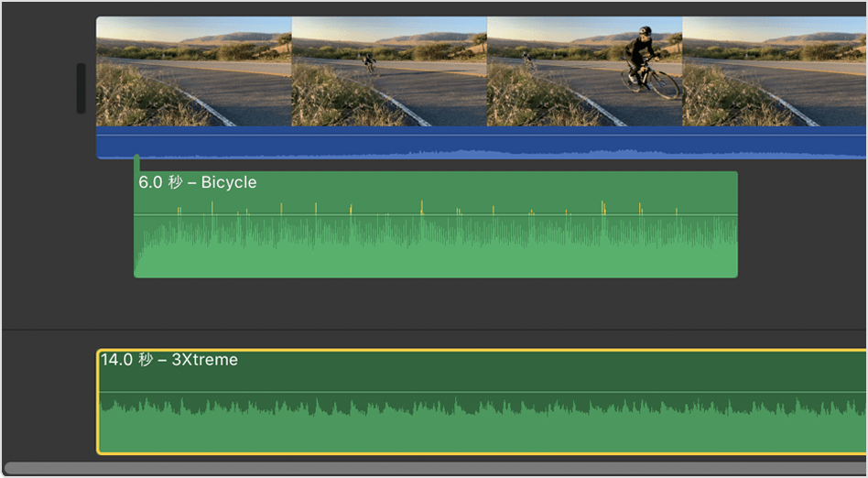Click the video clip's audio volume line

click(482, 135)
